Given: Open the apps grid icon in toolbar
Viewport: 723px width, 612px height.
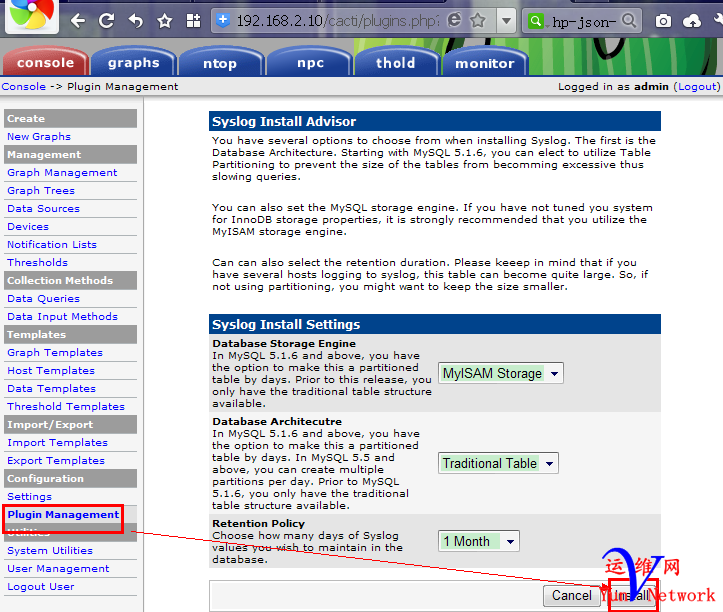Looking at the screenshot, I should [193, 21].
